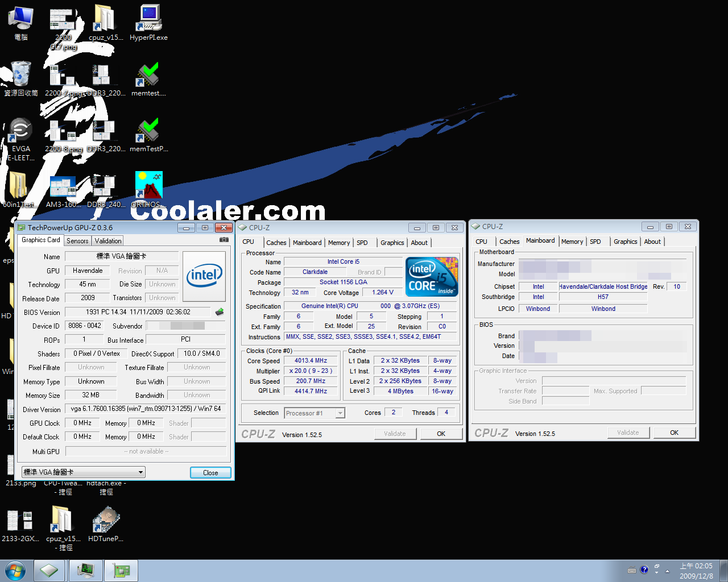Select the ORTHOS desktop shortcut icon
This screenshot has height=582, width=728.
click(x=148, y=190)
